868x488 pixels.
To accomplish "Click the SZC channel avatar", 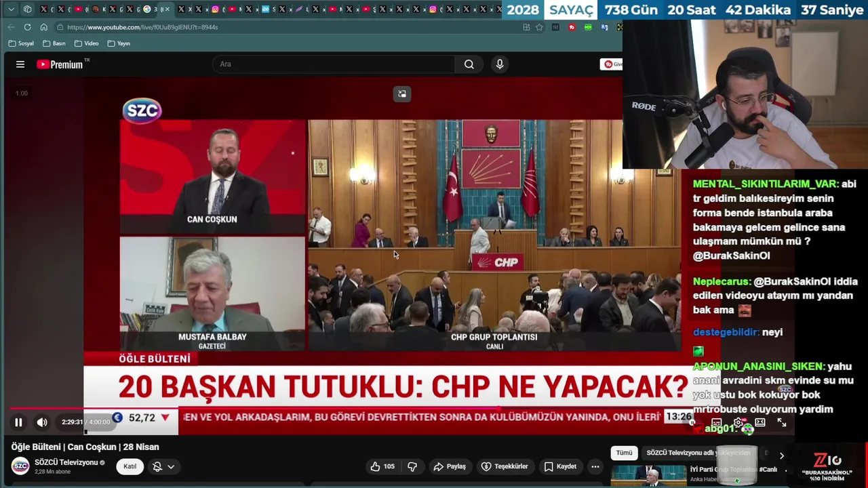I will 20,466.
